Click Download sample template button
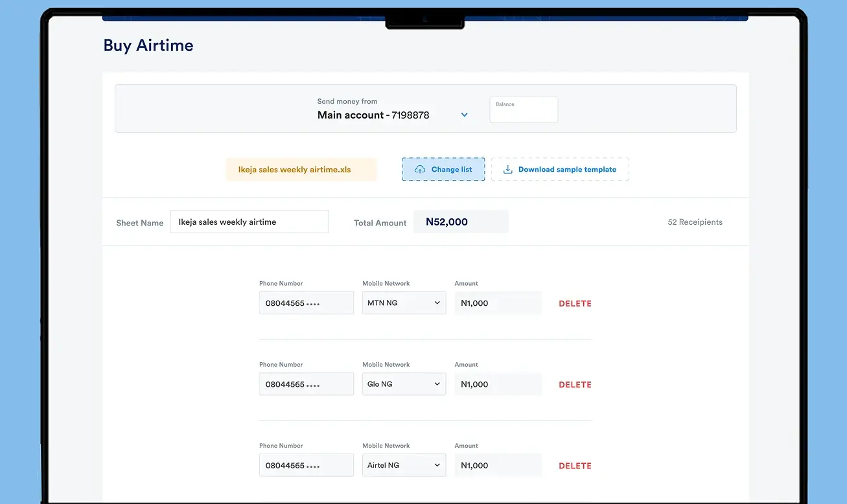 tap(560, 169)
